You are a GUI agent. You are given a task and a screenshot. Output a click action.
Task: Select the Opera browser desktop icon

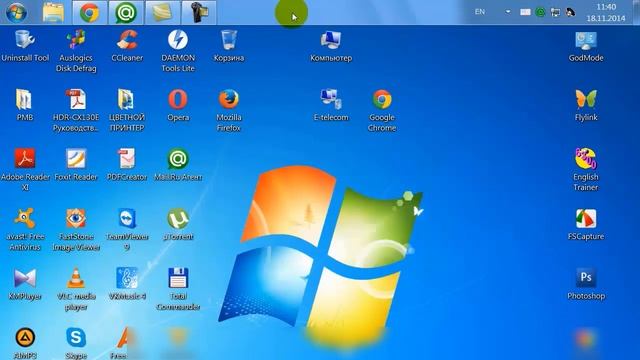tap(178, 105)
